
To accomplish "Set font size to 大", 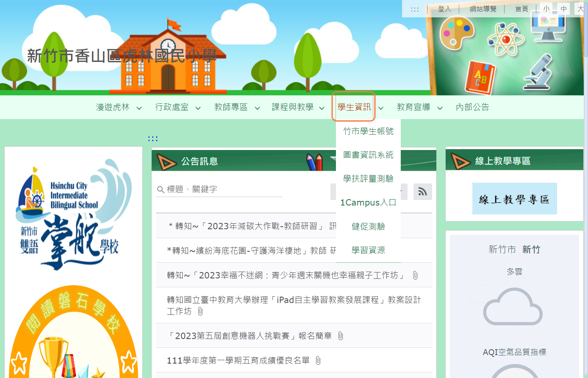I will click(x=580, y=8).
